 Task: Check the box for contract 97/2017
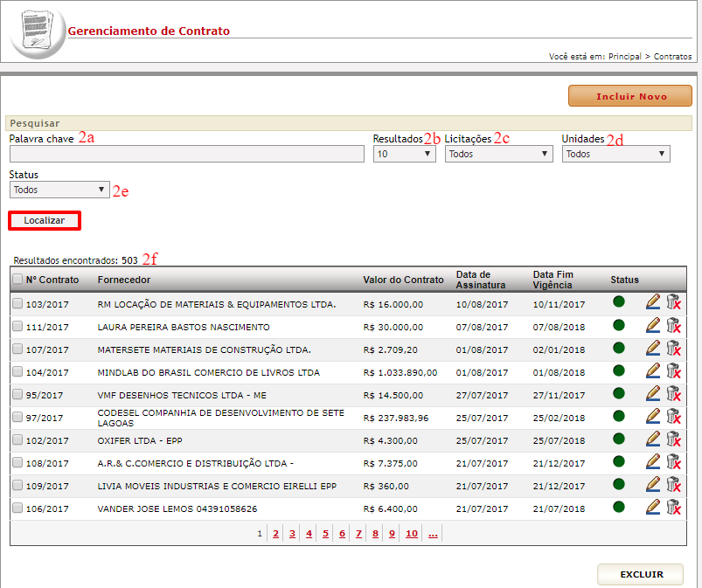[x=17, y=417]
